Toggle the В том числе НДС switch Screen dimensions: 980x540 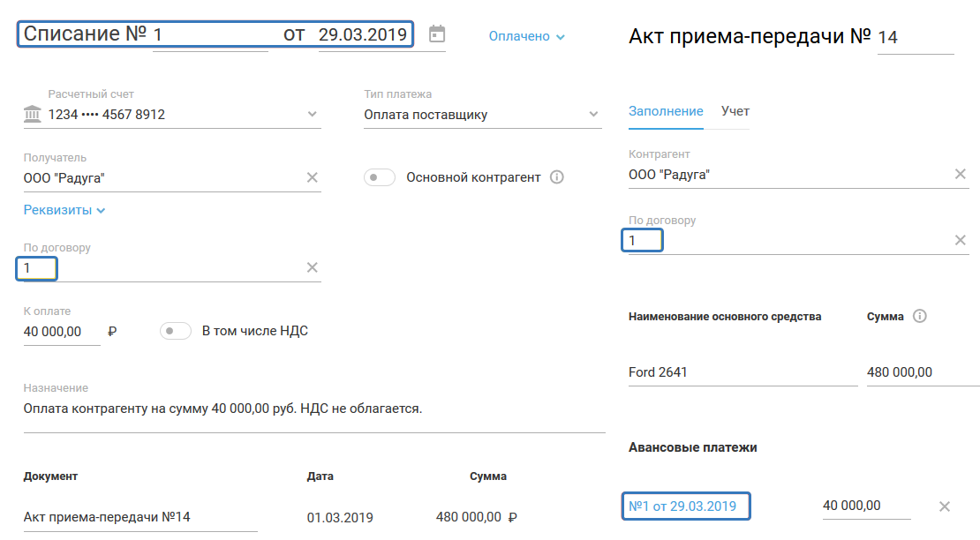click(176, 331)
